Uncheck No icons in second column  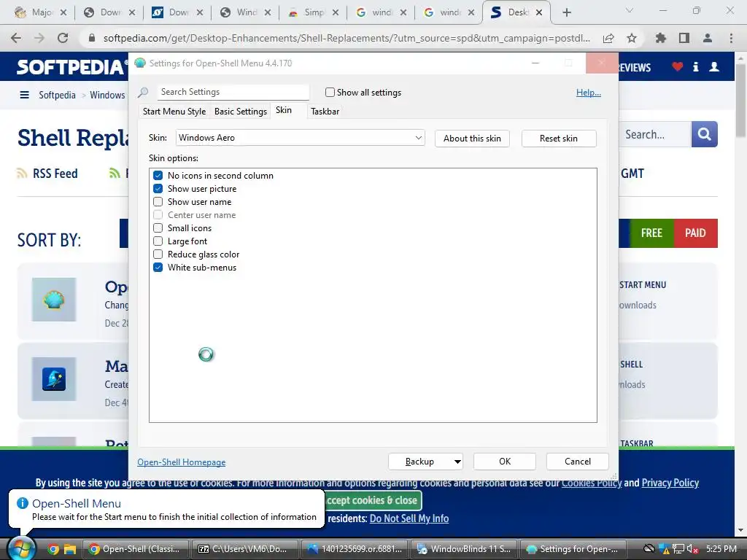click(x=158, y=176)
